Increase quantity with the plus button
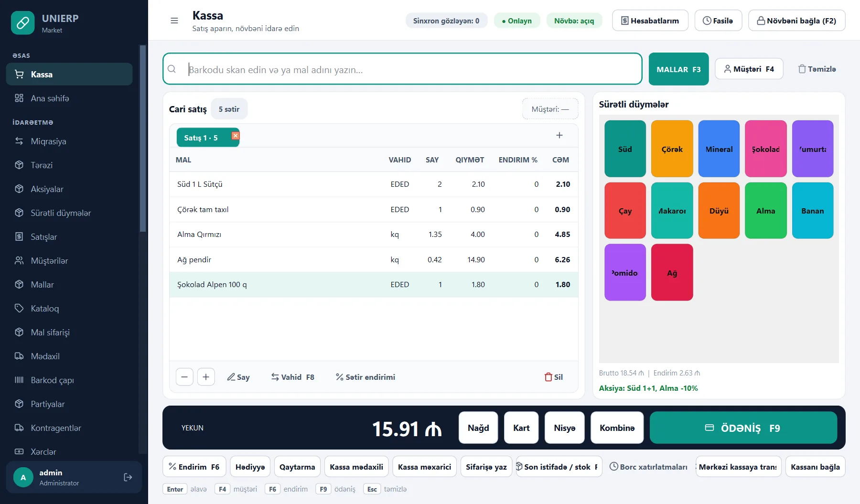 206,377
